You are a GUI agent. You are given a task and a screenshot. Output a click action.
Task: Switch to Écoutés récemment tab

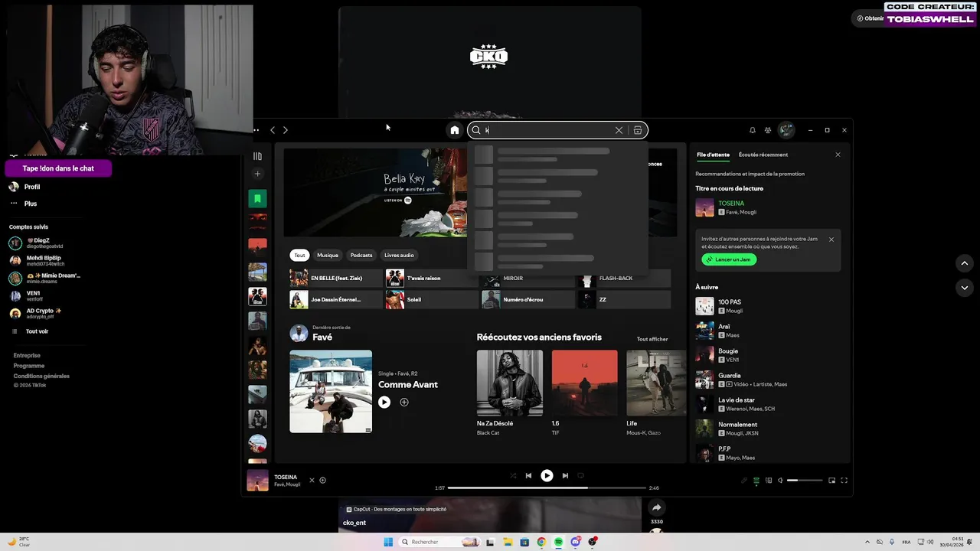coord(763,155)
